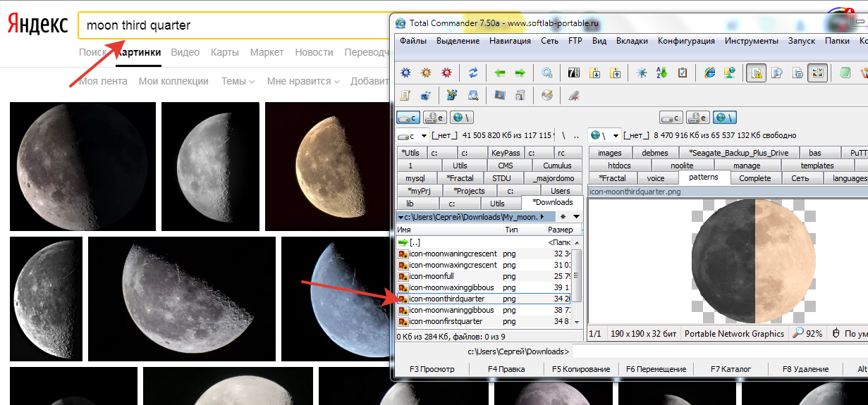The width and height of the screenshot is (868, 405).
Task: Click the green back arrow icon
Action: [500, 73]
